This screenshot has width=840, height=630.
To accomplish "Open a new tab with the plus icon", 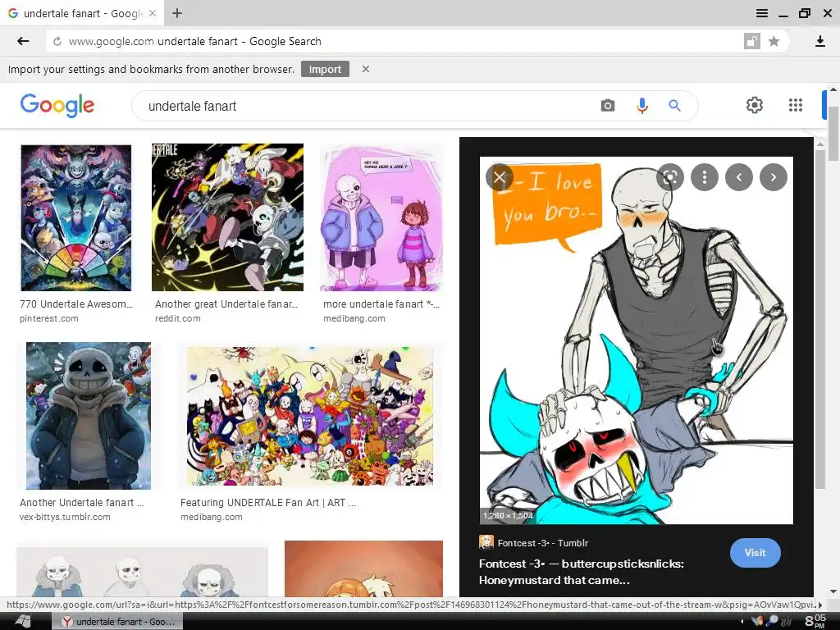I will pos(177,13).
